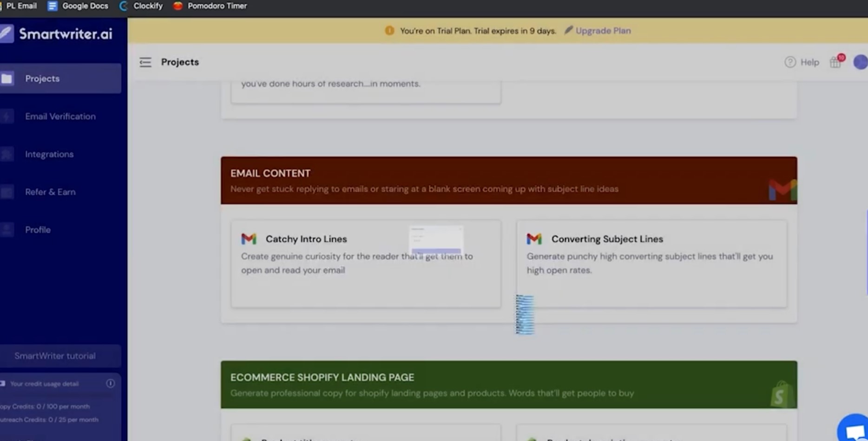The image size is (868, 441).
Task: Click "Never get stuck replying to emails" subtitle
Action: (x=424, y=189)
